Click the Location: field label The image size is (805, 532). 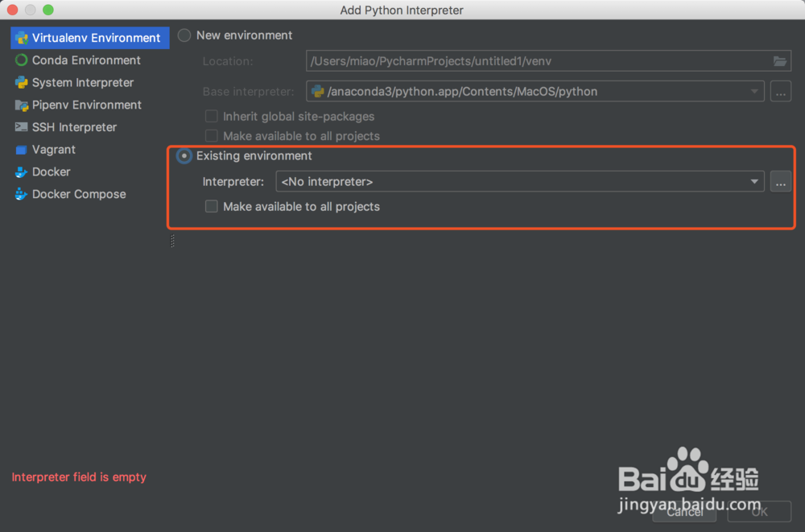pos(228,62)
